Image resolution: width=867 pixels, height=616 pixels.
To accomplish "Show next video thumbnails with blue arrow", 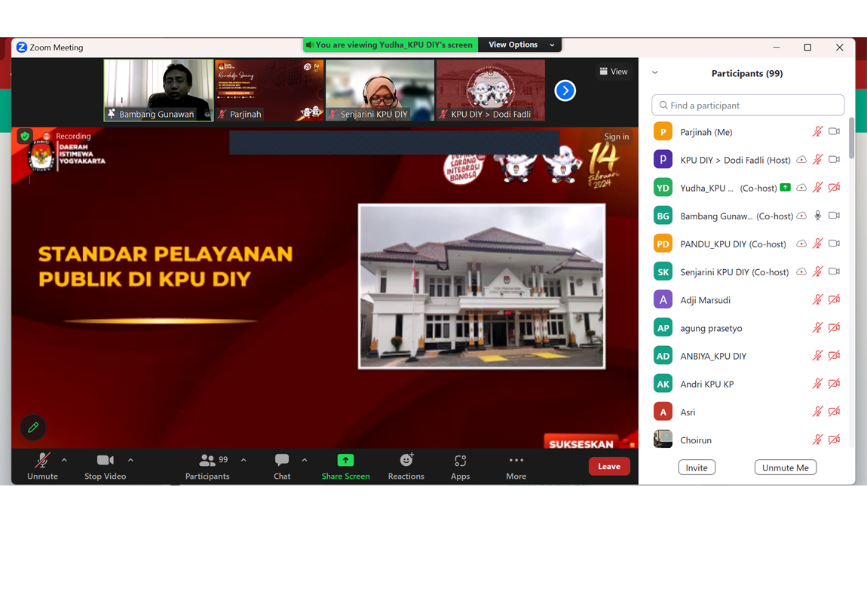I will pos(565,90).
